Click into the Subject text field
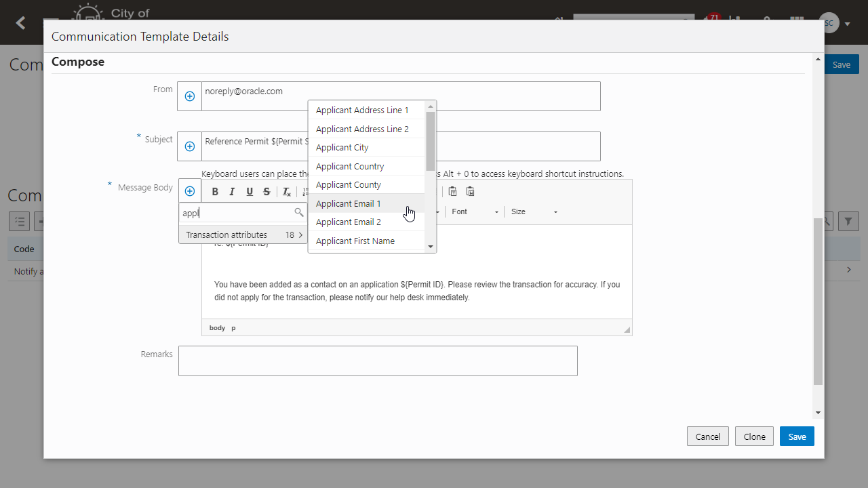Screen dimensions: 868x488 401,146
